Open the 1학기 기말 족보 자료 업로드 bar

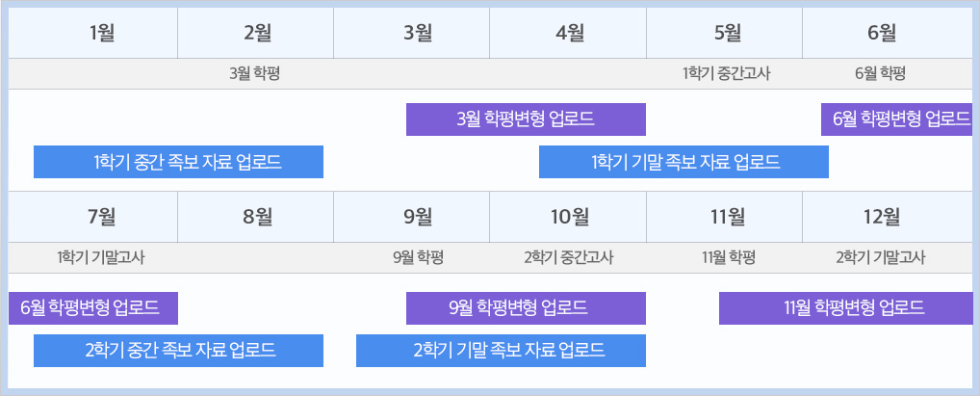(683, 162)
